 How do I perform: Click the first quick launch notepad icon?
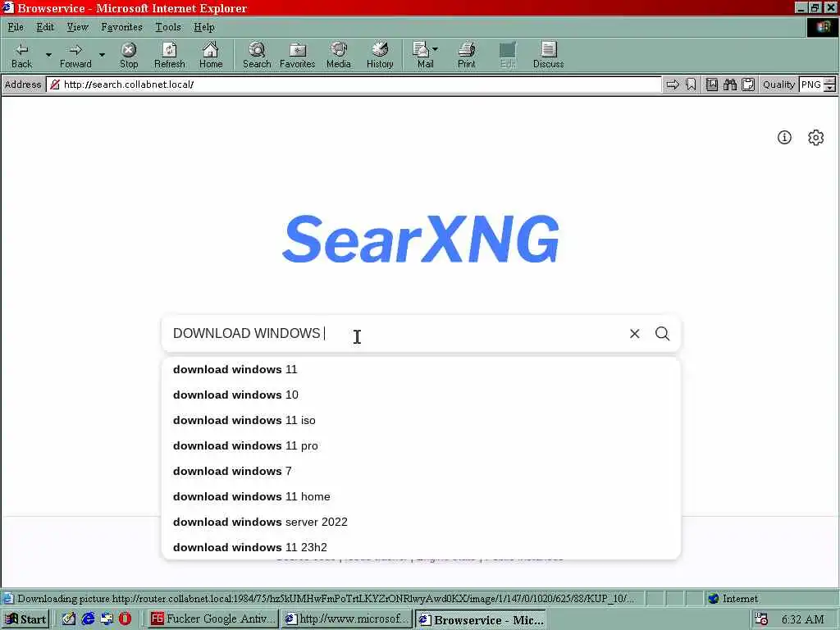click(69, 619)
